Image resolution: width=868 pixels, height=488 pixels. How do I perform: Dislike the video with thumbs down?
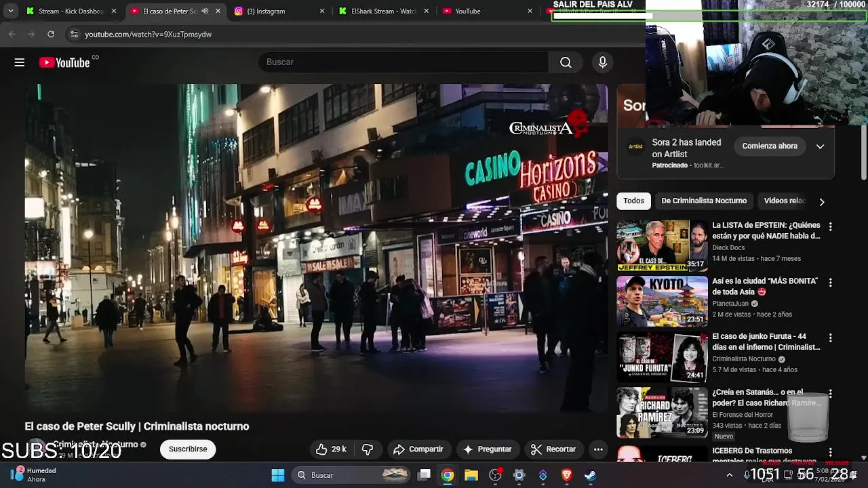click(x=368, y=449)
